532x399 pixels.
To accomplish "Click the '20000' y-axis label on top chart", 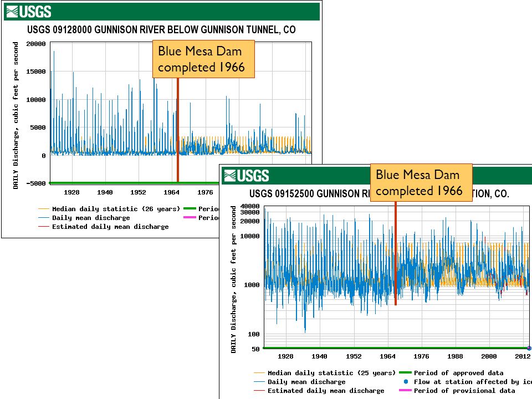I will [x=36, y=44].
